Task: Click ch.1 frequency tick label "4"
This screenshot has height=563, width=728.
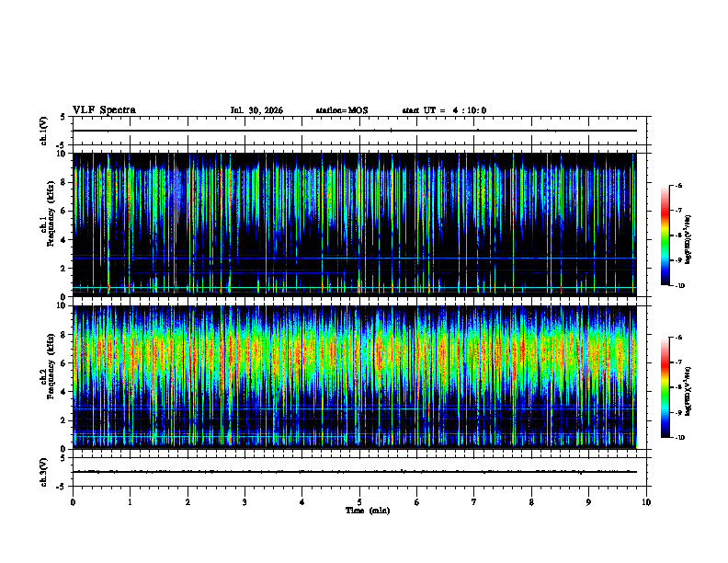Action: click(64, 240)
